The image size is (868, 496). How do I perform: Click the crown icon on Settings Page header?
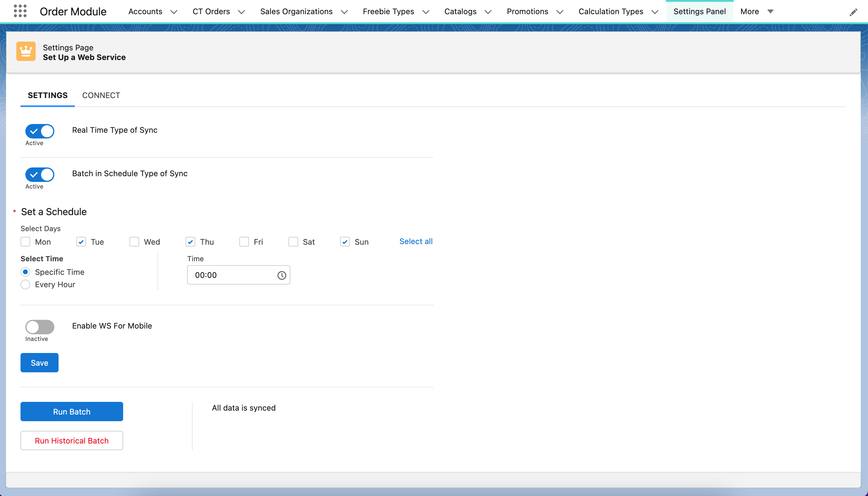click(x=26, y=51)
